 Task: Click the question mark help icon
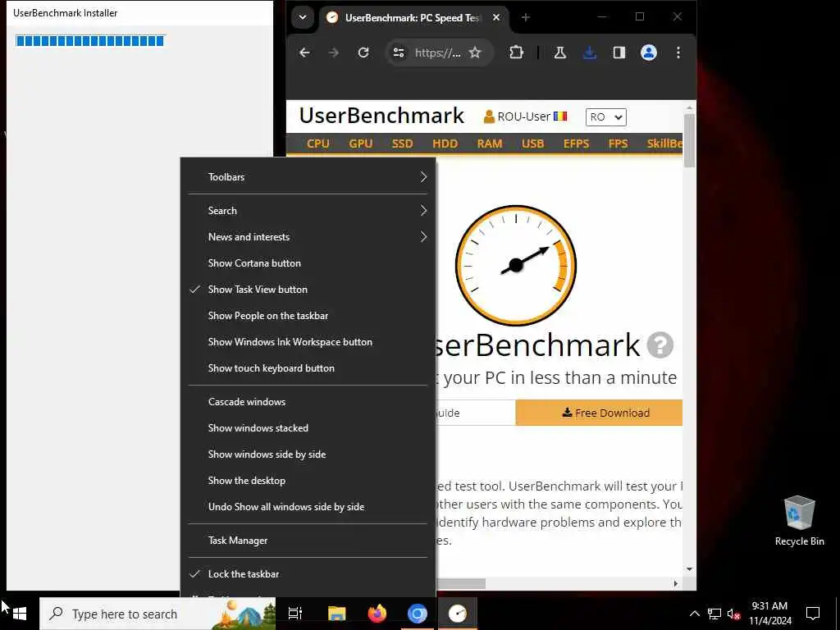click(x=660, y=345)
